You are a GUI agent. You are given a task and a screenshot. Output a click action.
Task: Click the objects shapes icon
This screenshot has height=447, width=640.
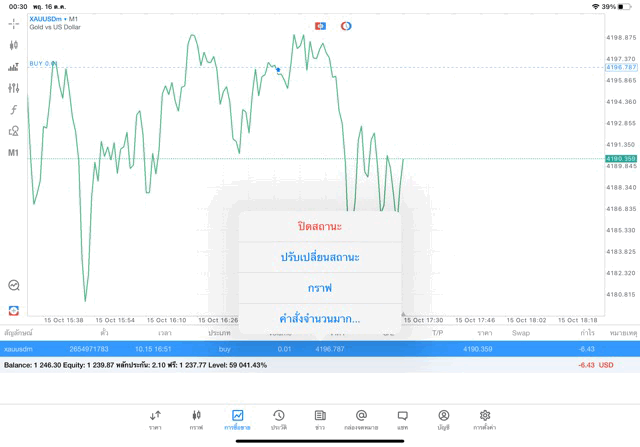tap(14, 131)
